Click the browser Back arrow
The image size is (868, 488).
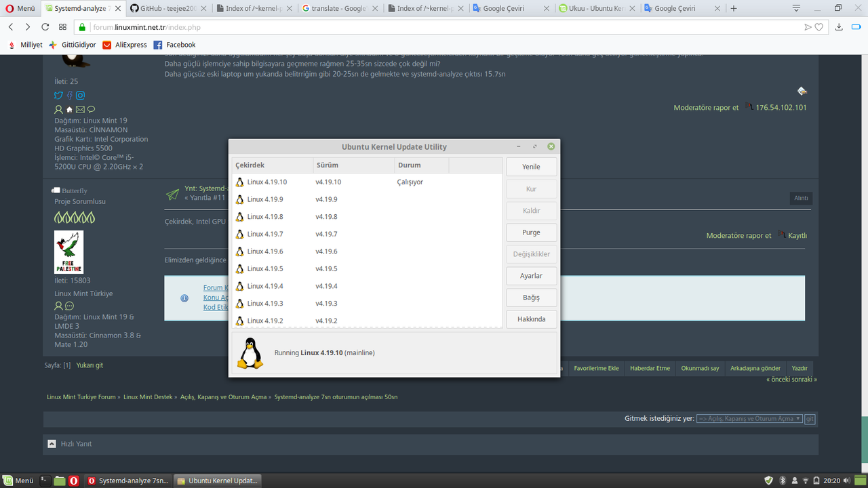pyautogui.click(x=11, y=27)
